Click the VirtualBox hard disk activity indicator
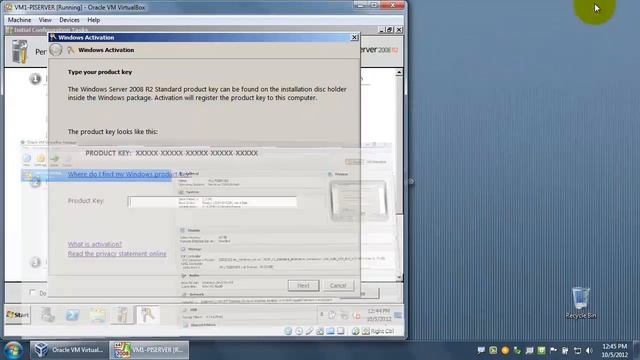The width and height of the screenshot is (640, 360). click(288, 331)
